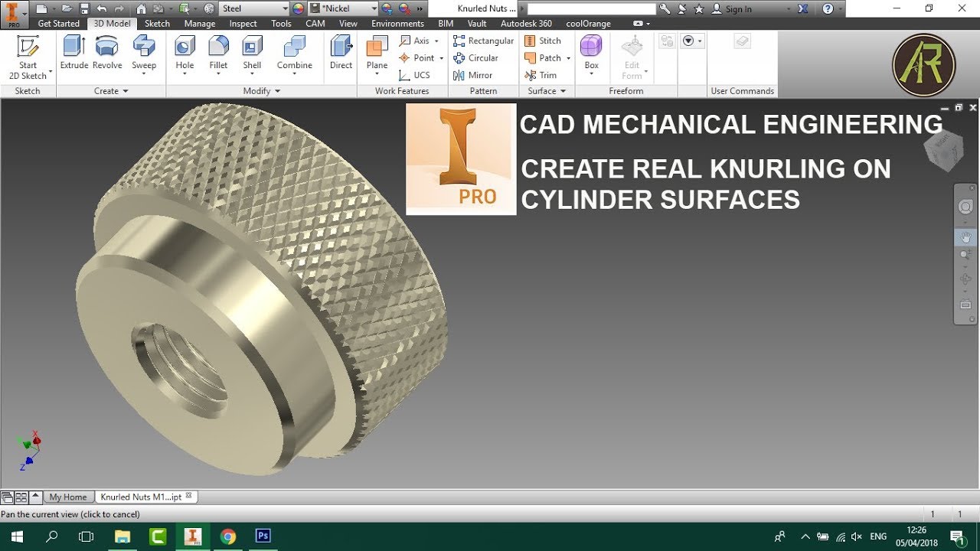Switch to the Manage ribbon tab
Viewport: 980px width, 551px height.
click(200, 24)
